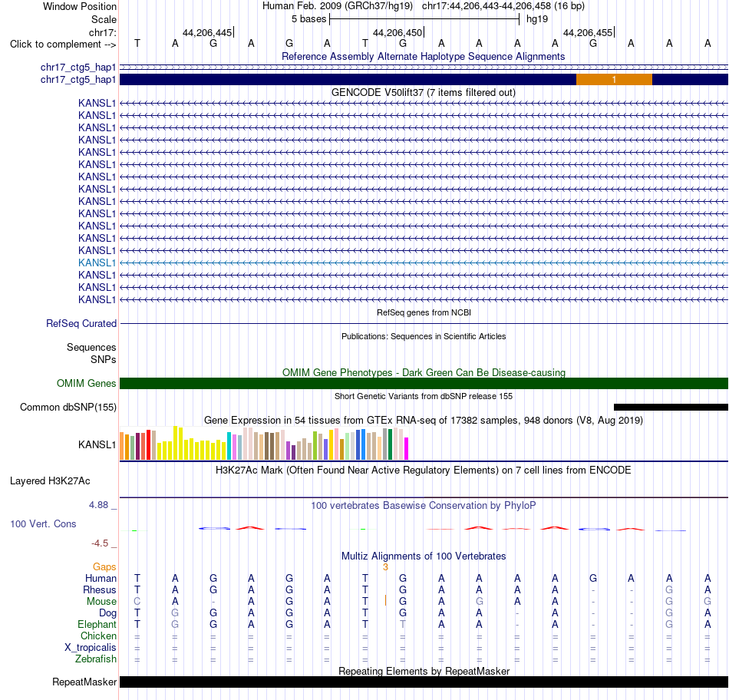729x700 pixels.
Task: Select the Elephant species label
Action: (97, 625)
